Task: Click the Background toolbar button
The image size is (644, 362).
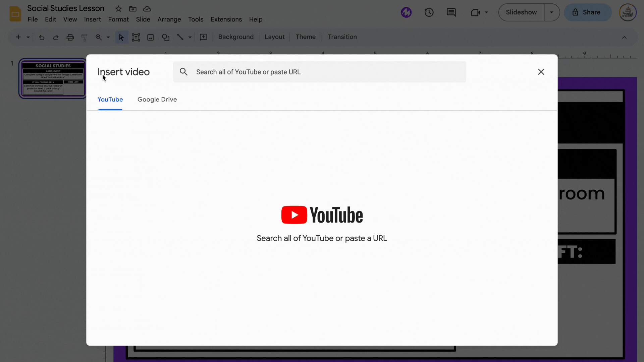Action: [x=236, y=37]
